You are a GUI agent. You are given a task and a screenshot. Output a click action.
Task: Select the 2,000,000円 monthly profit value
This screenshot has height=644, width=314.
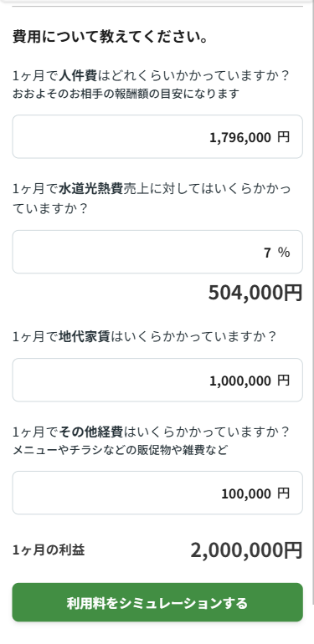point(247,550)
